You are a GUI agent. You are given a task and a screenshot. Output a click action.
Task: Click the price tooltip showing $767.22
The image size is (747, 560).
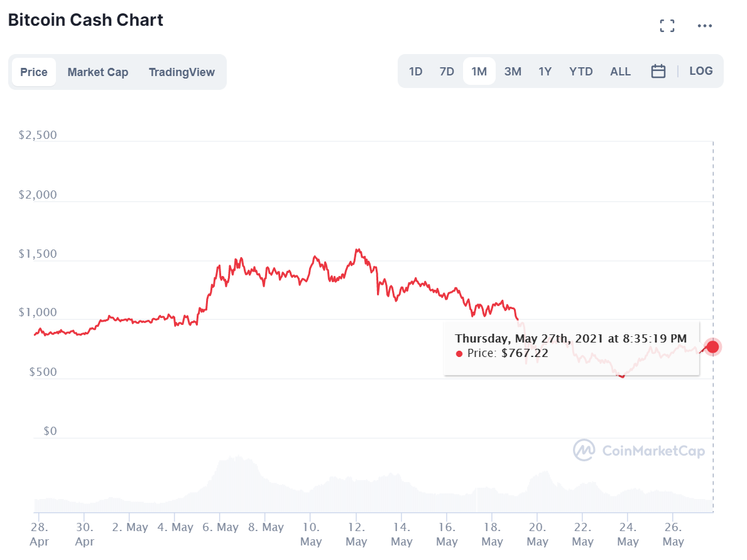click(571, 346)
